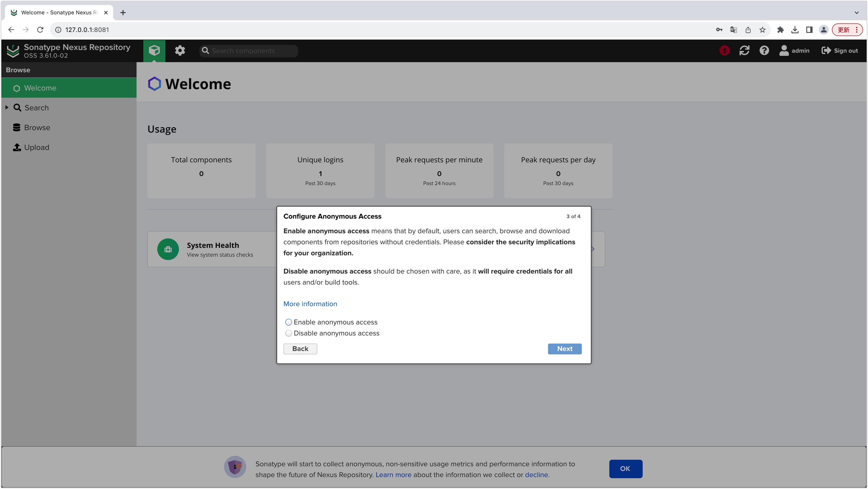The width and height of the screenshot is (868, 489).
Task: Select Search in the sidebar
Action: click(x=69, y=108)
